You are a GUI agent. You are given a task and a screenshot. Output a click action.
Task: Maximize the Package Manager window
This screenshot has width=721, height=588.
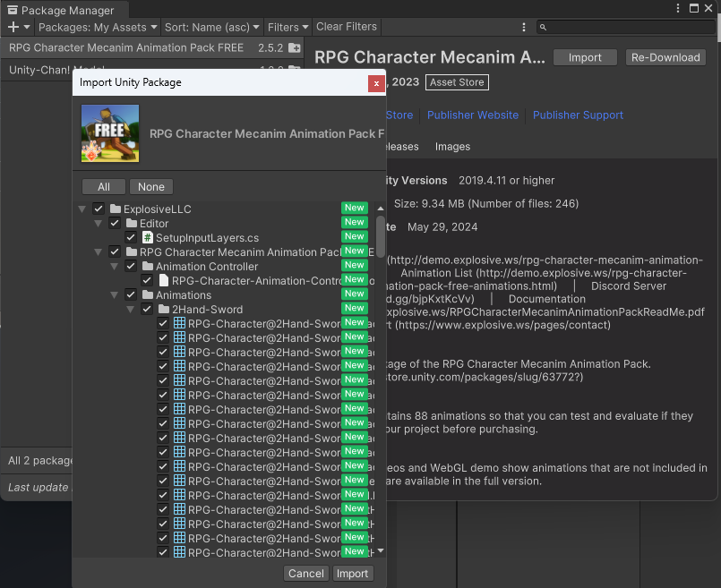tap(694, 8)
